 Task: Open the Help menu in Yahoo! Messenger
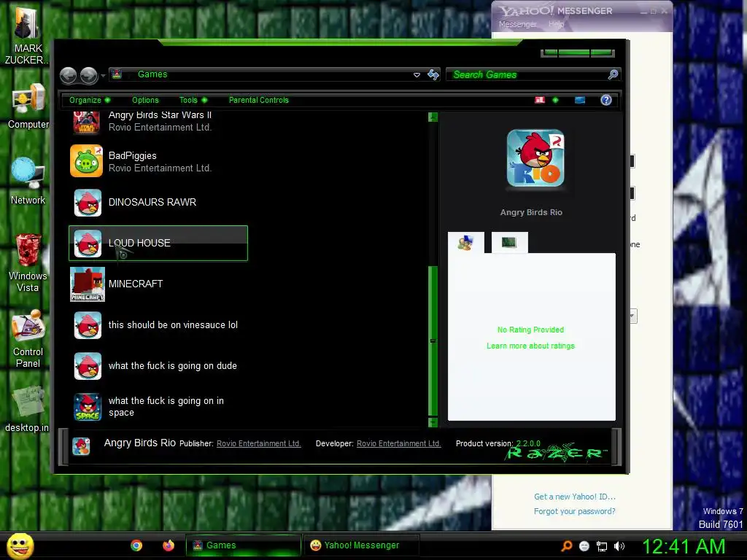(556, 24)
